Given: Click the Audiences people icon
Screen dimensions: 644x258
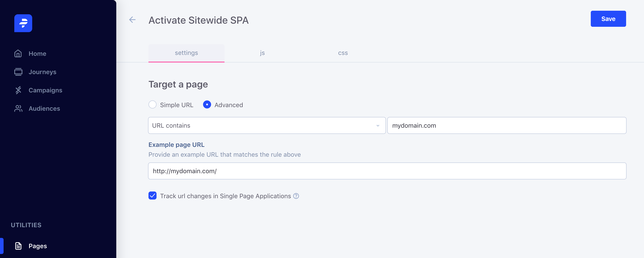Looking at the screenshot, I should click(x=18, y=108).
